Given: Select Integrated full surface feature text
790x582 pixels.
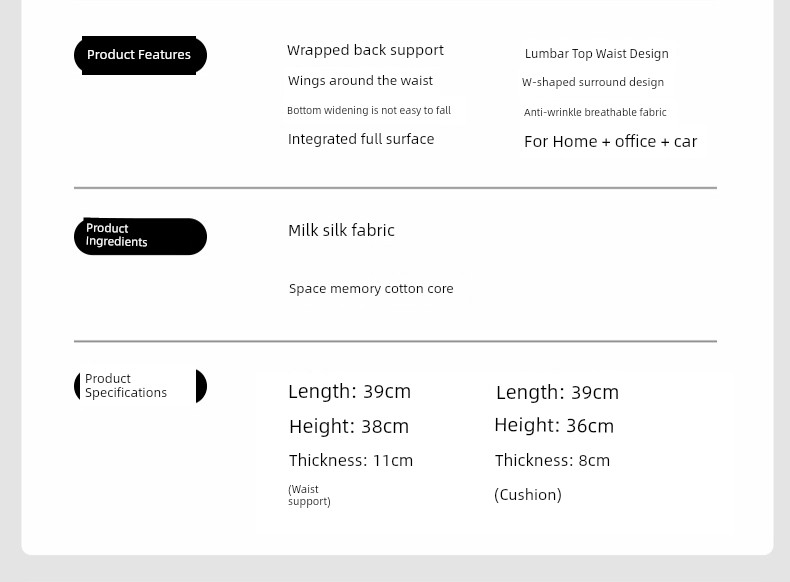Looking at the screenshot, I should point(361,139).
